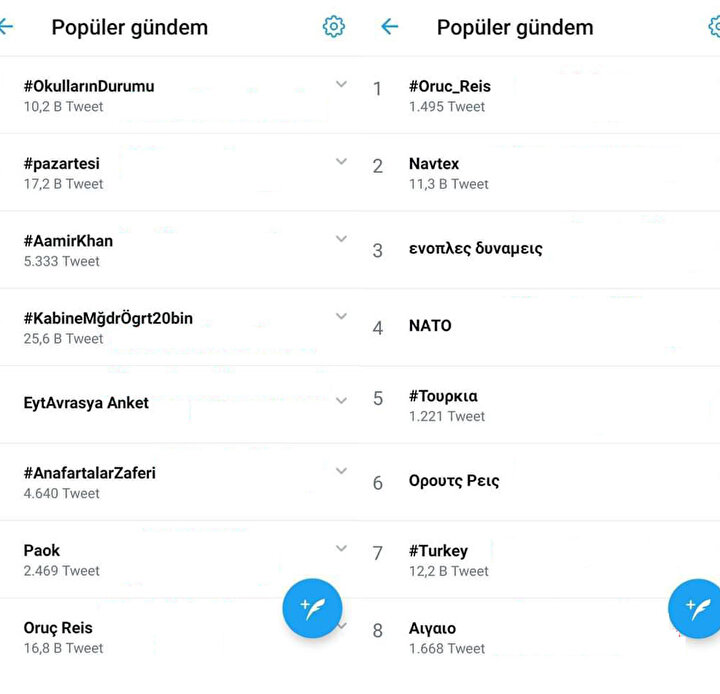The image size is (720, 694).
Task: Open chevron menu for #AnafartalarZaferi
Action: [341, 471]
